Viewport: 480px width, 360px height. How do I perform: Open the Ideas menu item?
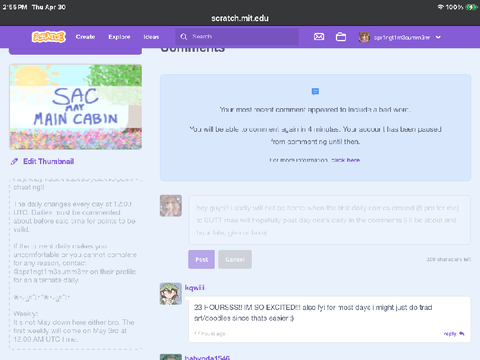click(151, 37)
